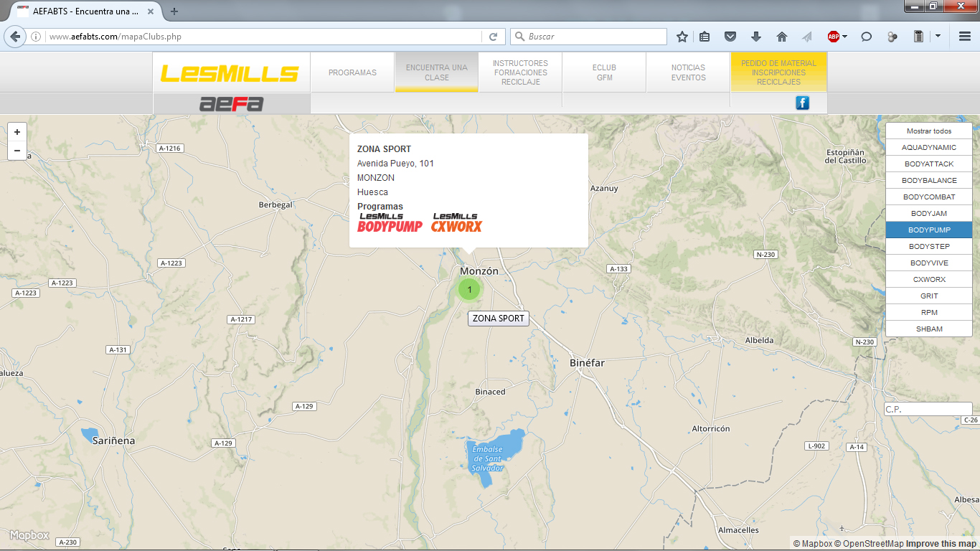Open the Firefox hamburger menu

pyautogui.click(x=965, y=37)
